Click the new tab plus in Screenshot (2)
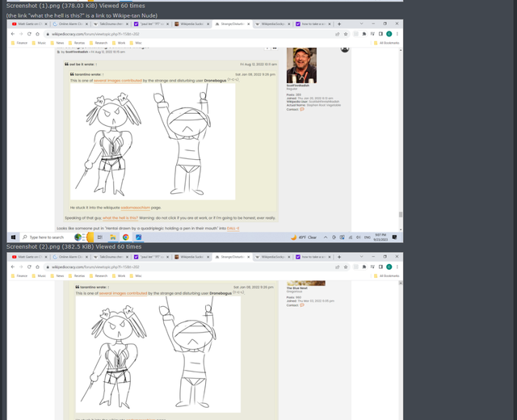Viewport: 517px width, 420px height. click(339, 257)
